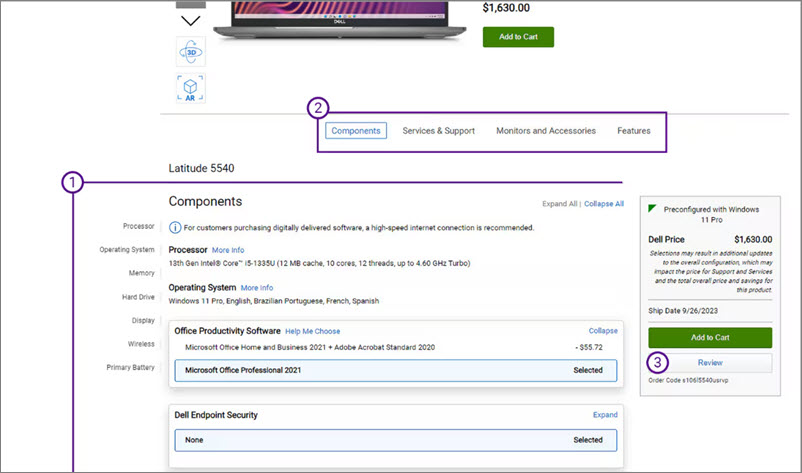
Task: Open the Services & Support tab
Action: [x=438, y=131]
